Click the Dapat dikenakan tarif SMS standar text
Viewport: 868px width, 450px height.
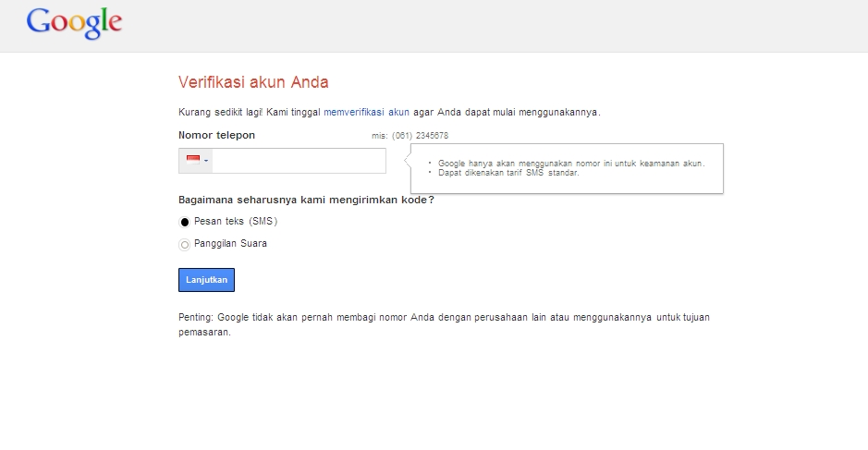508,173
